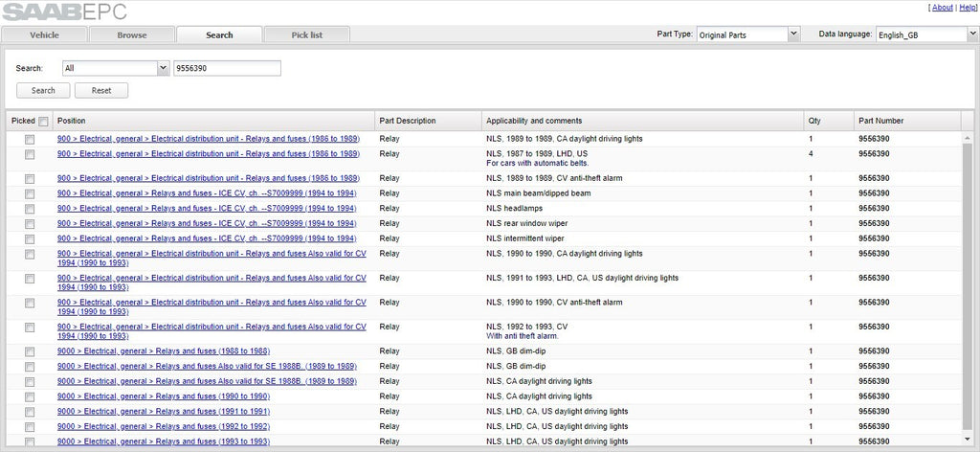Switch to the Browse tab
980x452 pixels.
coord(132,35)
